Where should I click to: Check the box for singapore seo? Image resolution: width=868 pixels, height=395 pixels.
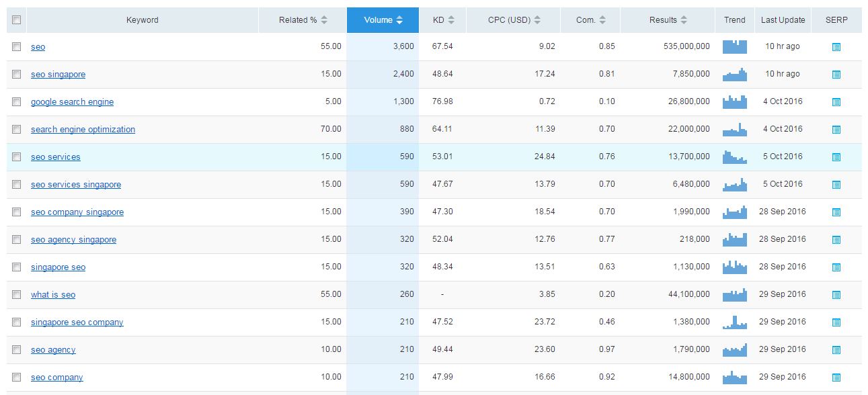pyautogui.click(x=16, y=267)
